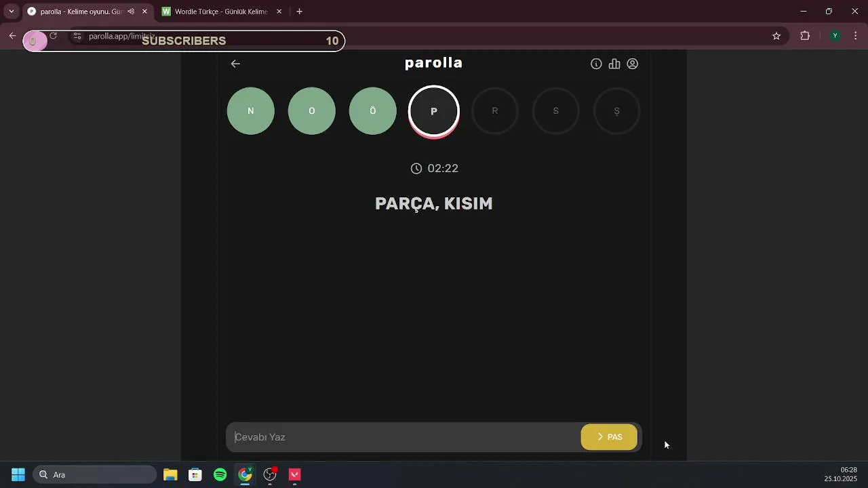Mute the parolla tab audio speaker icon
The height and width of the screenshot is (488, 868).
[x=131, y=12]
